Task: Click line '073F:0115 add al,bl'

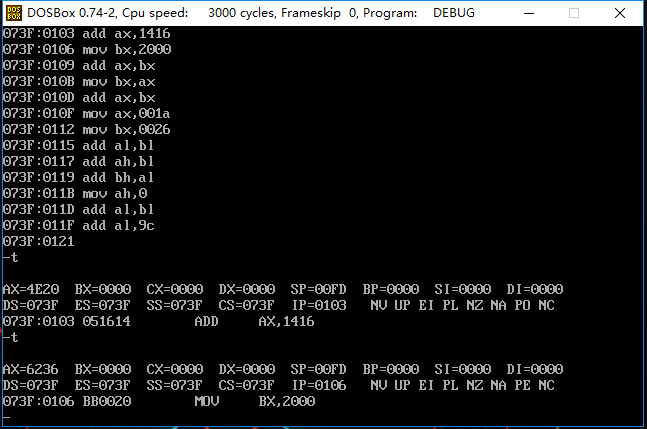Action: tap(78, 146)
